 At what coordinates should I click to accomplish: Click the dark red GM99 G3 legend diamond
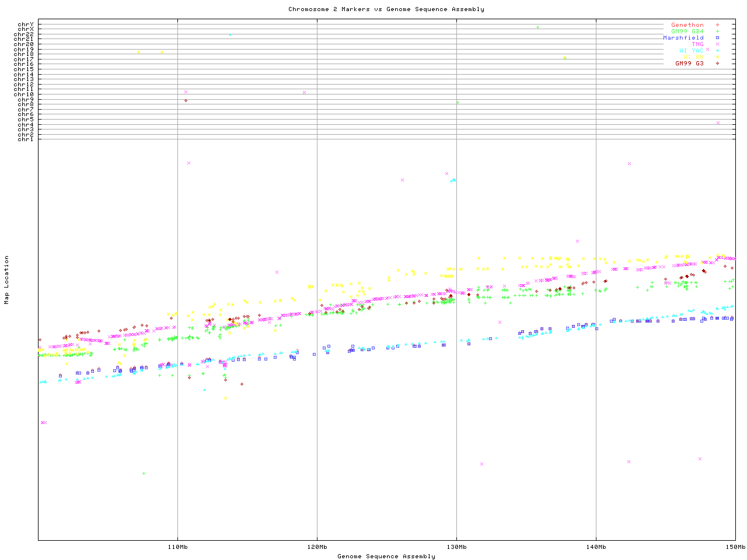(717, 63)
